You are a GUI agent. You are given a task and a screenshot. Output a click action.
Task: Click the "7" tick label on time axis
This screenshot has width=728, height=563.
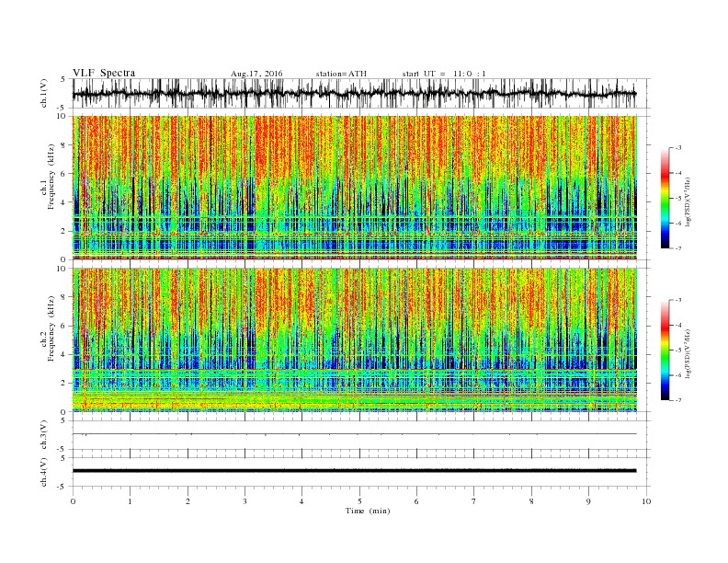(x=474, y=501)
